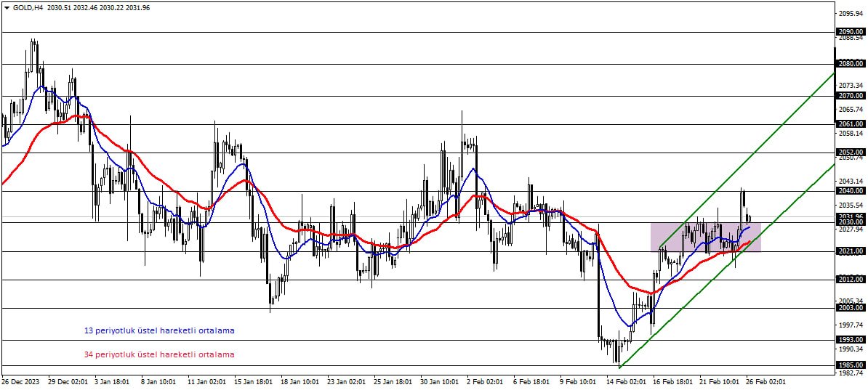
Task: Click the 2070.00 price level label
Action: coord(851,96)
